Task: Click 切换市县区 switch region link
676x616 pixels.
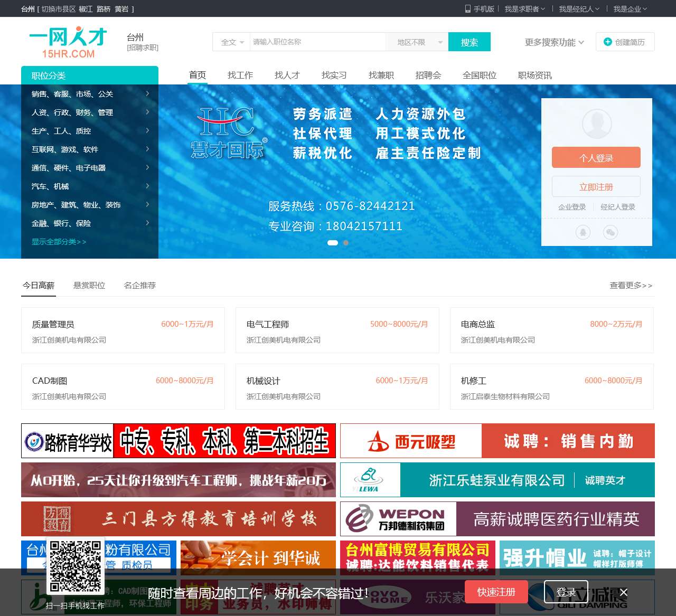Action: tap(59, 9)
